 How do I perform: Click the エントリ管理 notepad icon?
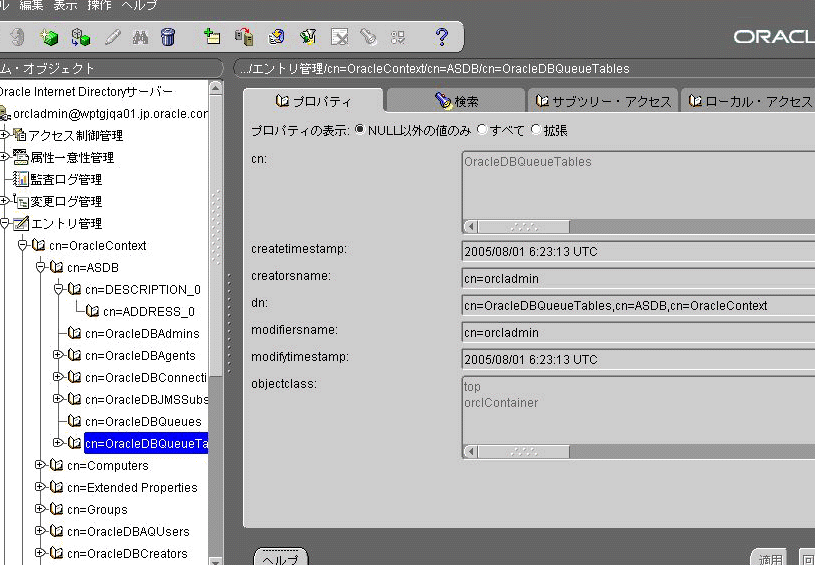pyautogui.click(x=20, y=224)
